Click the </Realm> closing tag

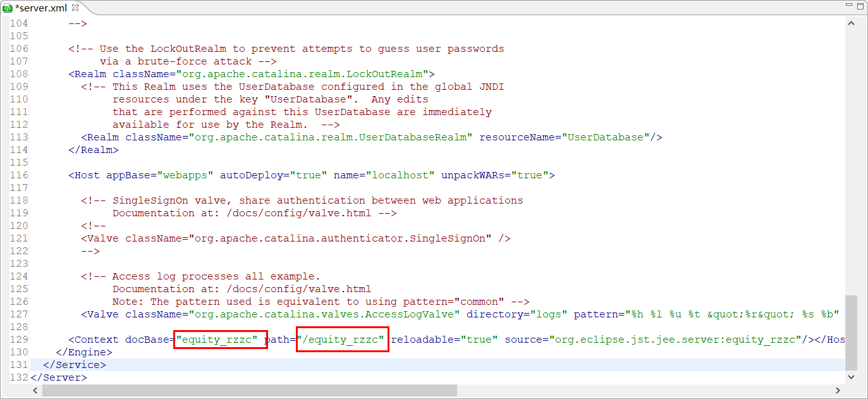click(94, 150)
